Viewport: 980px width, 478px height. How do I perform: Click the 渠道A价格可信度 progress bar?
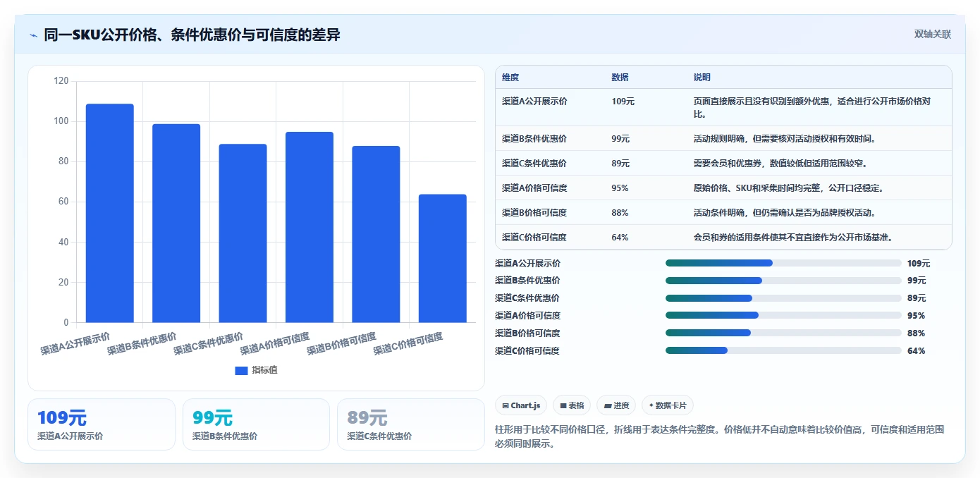[x=783, y=315]
